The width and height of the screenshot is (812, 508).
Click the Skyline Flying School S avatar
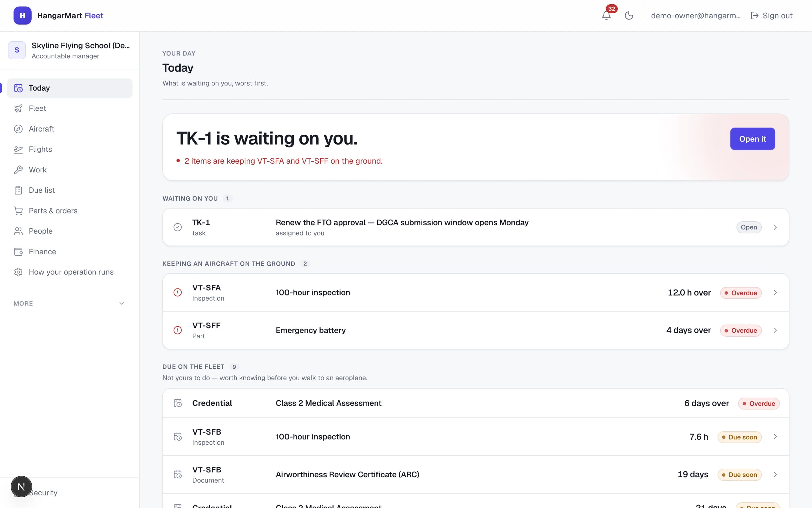click(x=17, y=50)
